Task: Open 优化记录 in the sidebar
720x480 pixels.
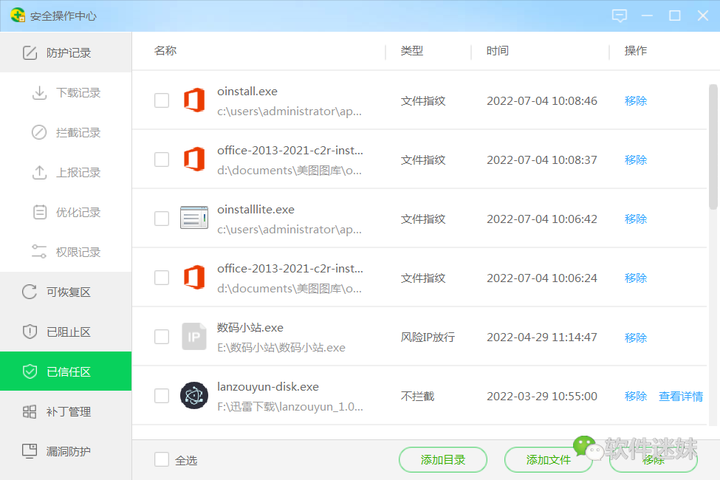Action: tap(66, 212)
